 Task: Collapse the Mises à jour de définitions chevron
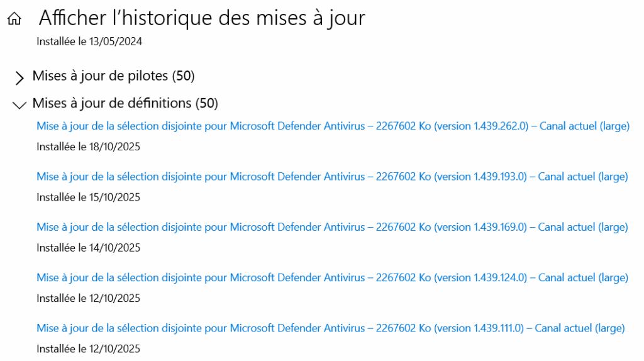(19, 104)
